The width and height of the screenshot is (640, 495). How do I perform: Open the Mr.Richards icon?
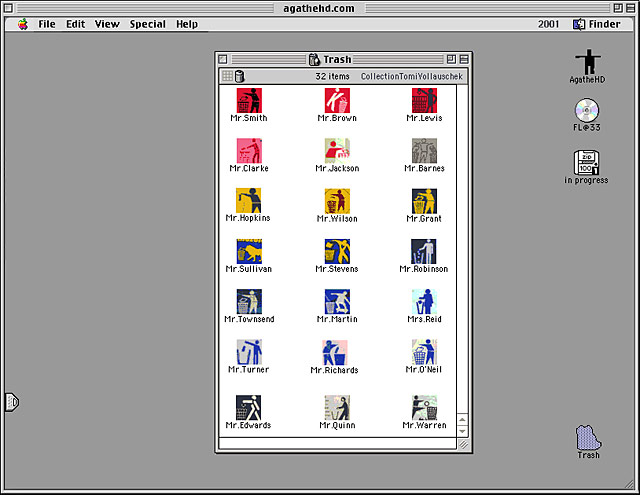335,353
